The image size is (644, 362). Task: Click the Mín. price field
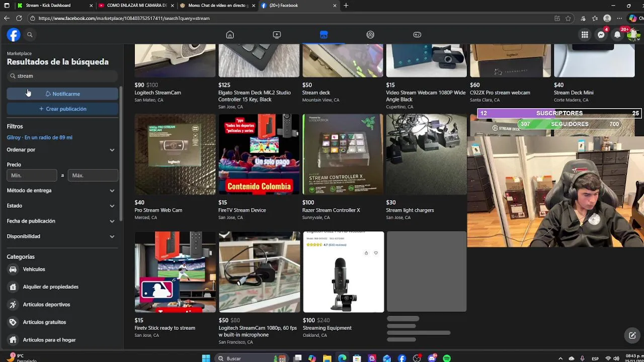pos(32,175)
